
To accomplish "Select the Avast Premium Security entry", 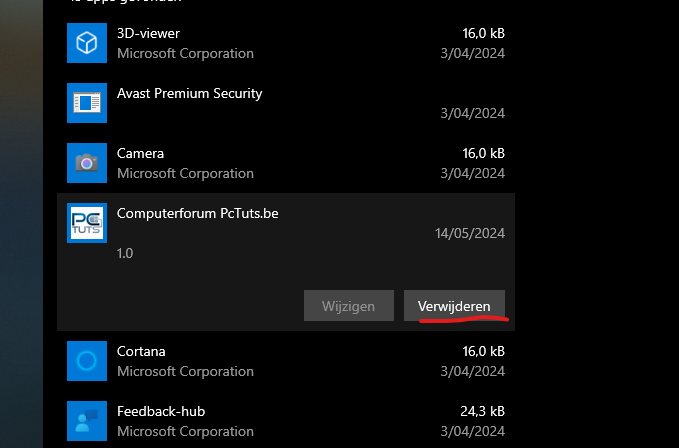I will pos(286,103).
